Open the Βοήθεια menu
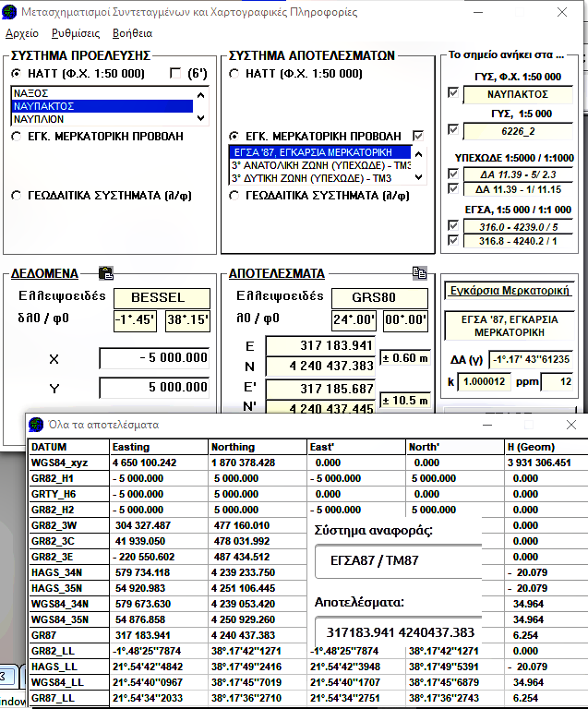The width and height of the screenshot is (588, 709). click(x=132, y=33)
